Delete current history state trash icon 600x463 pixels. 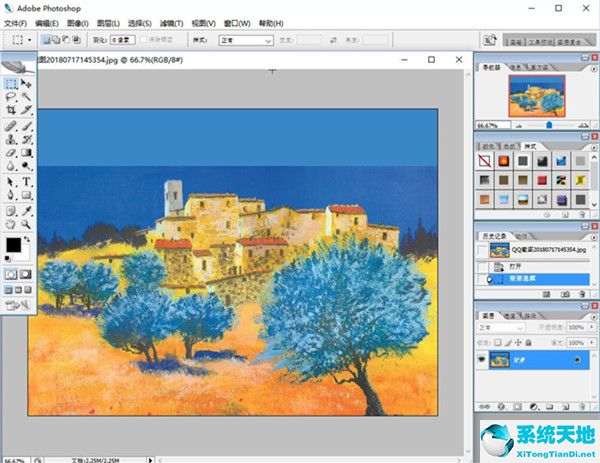coord(582,294)
